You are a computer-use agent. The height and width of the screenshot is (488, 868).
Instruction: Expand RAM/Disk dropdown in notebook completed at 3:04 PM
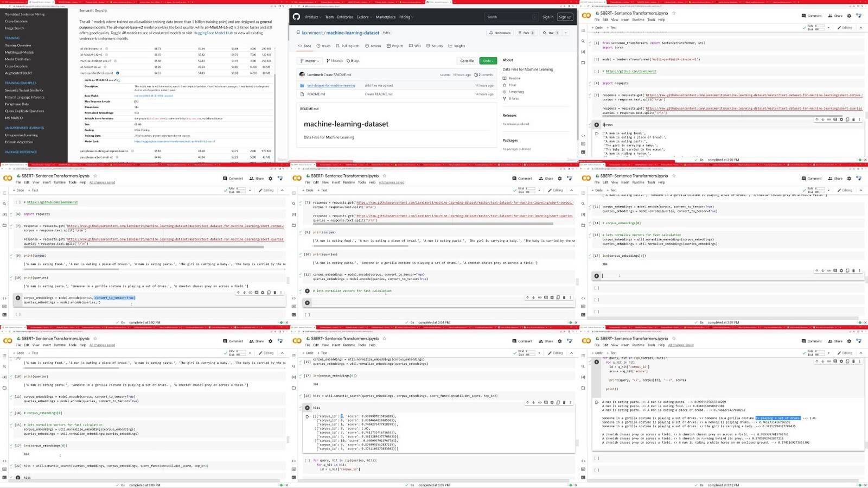click(540, 191)
